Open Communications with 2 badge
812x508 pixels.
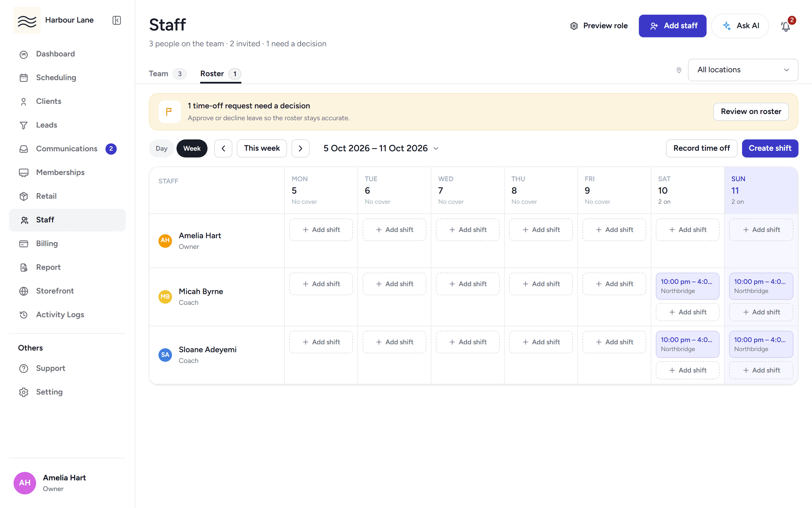67,148
